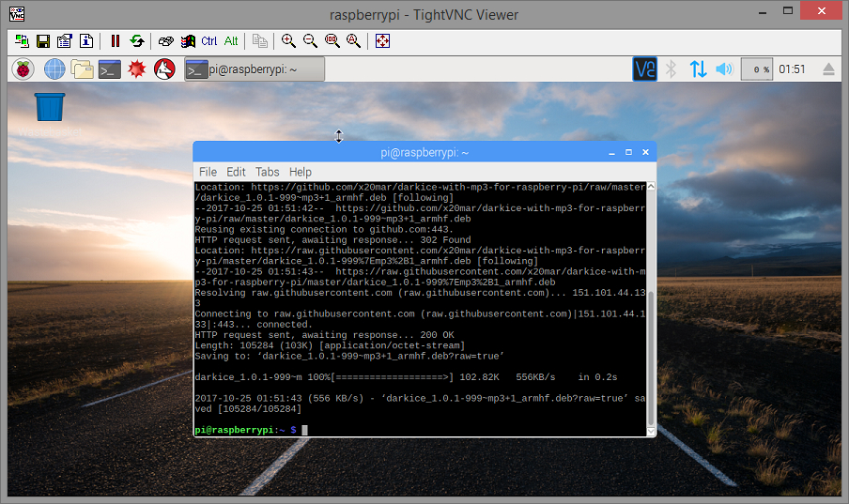Open the Raspberry Pi main menu

pos(23,69)
